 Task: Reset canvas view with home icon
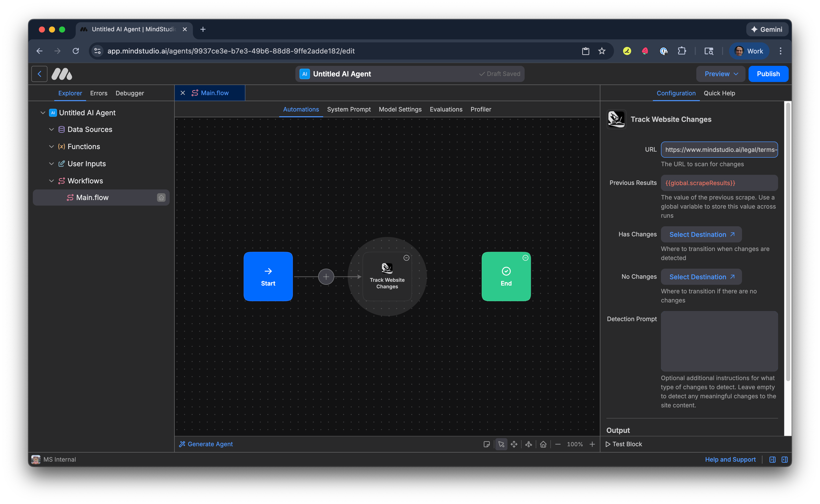pyautogui.click(x=543, y=444)
